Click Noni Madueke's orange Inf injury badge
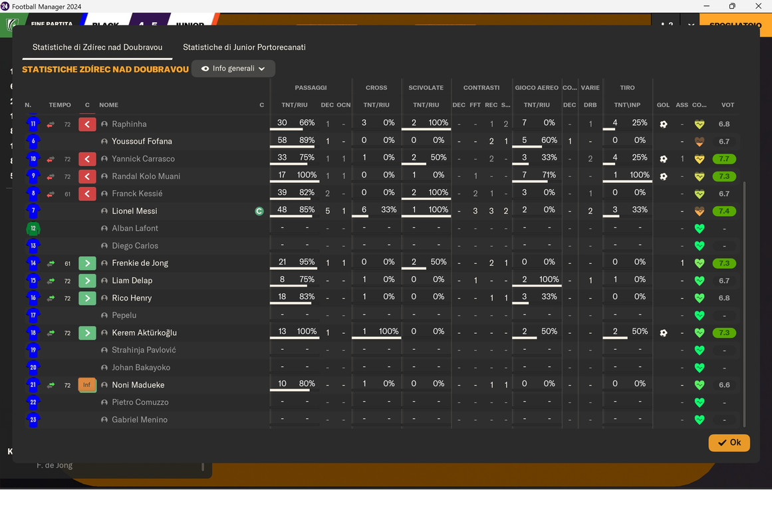This screenshot has width=772, height=532. (87, 385)
